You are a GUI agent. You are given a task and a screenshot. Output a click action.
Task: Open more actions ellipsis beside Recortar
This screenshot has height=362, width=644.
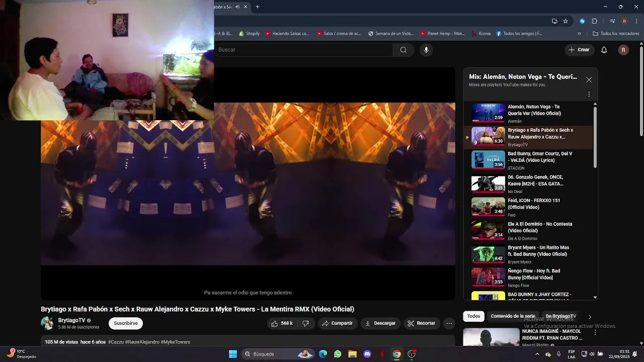pyautogui.click(x=449, y=323)
